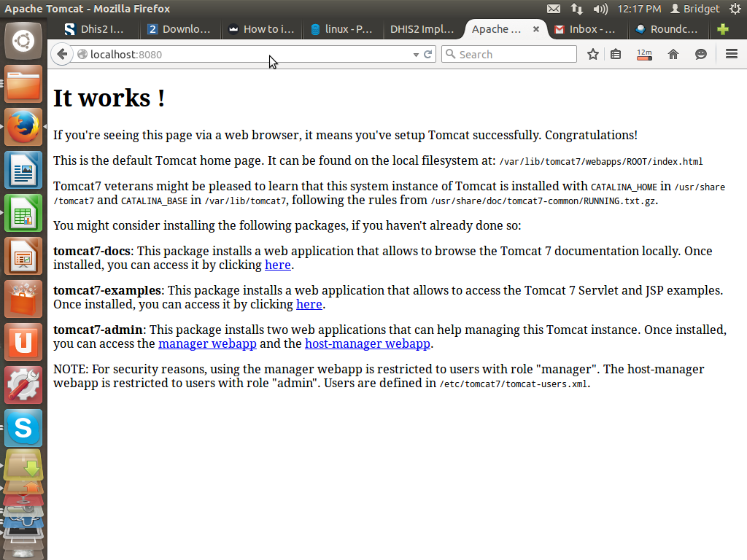Click the /var/lib/tomcat7/webapps/ROOT/index.html path
Image resolution: width=747 pixels, height=560 pixels.
(x=601, y=161)
